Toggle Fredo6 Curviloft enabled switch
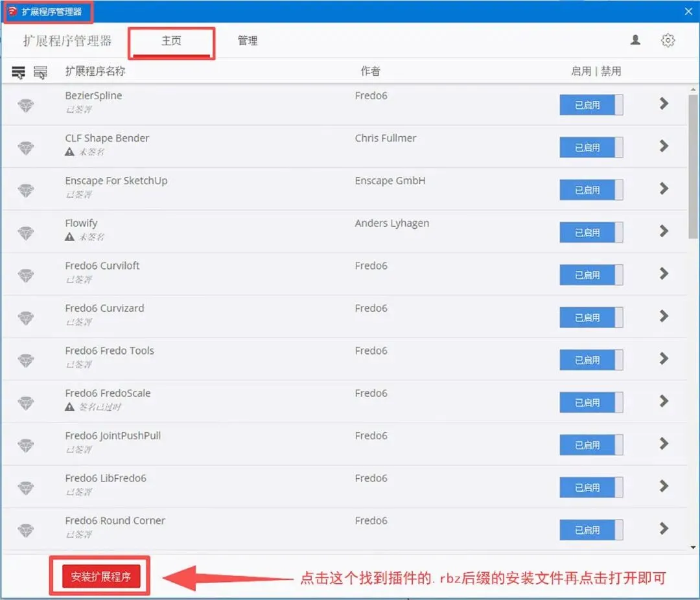700x600 pixels. click(x=591, y=275)
